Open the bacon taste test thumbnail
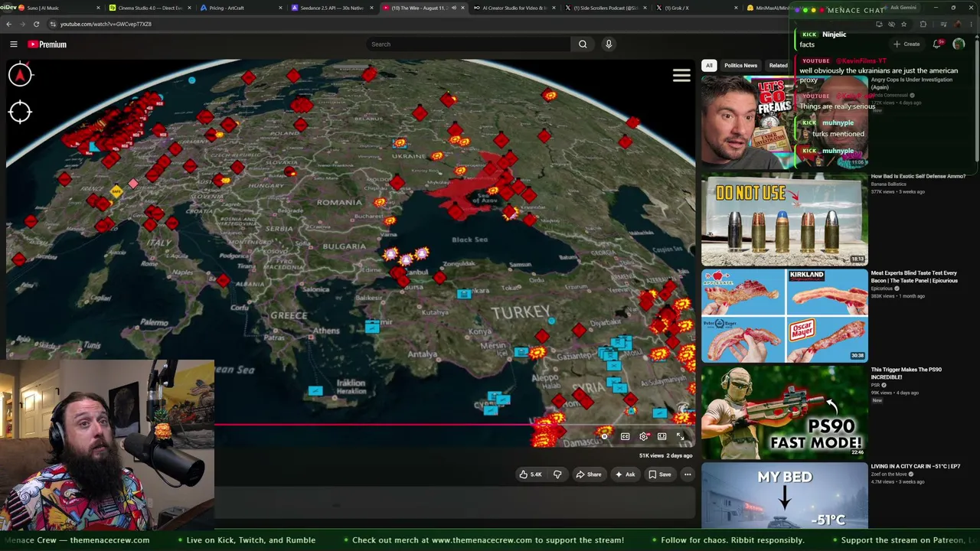 785,316
